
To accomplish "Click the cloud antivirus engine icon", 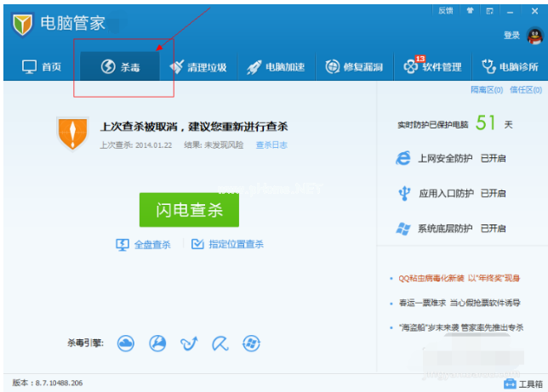I will coord(126,343).
